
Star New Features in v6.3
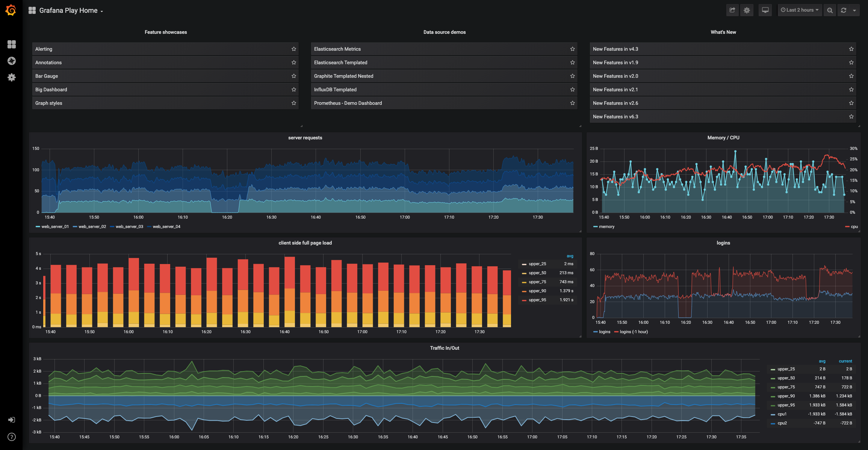tap(851, 116)
